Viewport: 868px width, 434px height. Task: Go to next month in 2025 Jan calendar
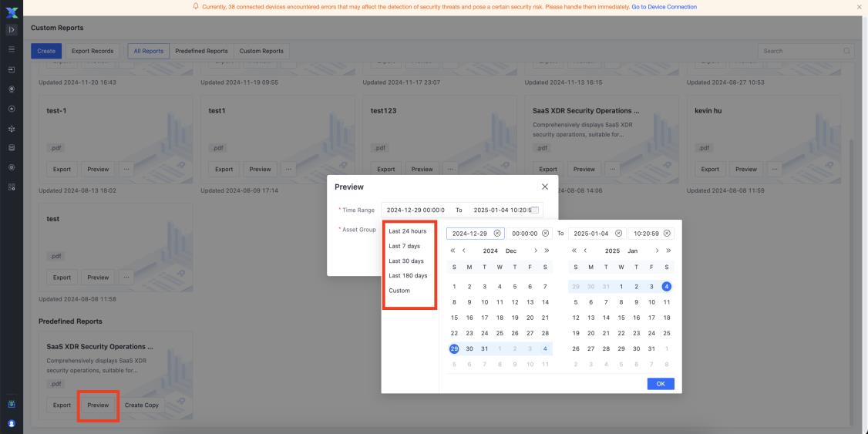point(657,251)
